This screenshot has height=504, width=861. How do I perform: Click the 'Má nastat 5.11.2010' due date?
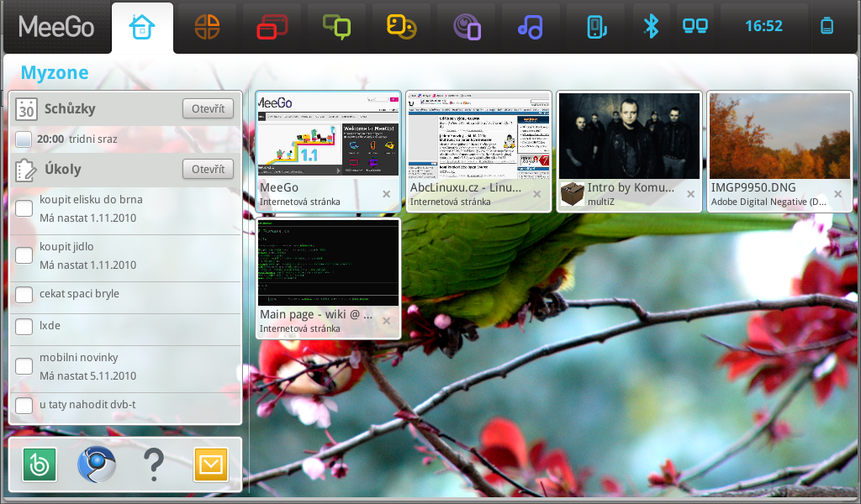[87, 375]
